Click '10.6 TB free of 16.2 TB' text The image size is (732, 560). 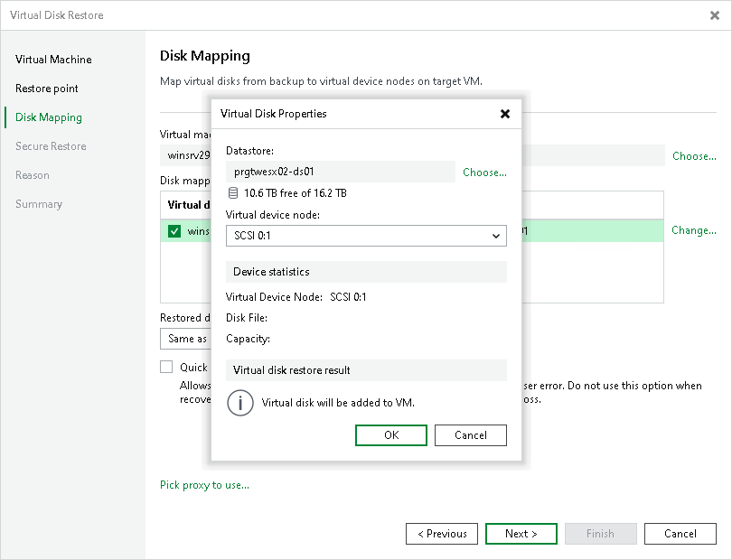(x=295, y=193)
